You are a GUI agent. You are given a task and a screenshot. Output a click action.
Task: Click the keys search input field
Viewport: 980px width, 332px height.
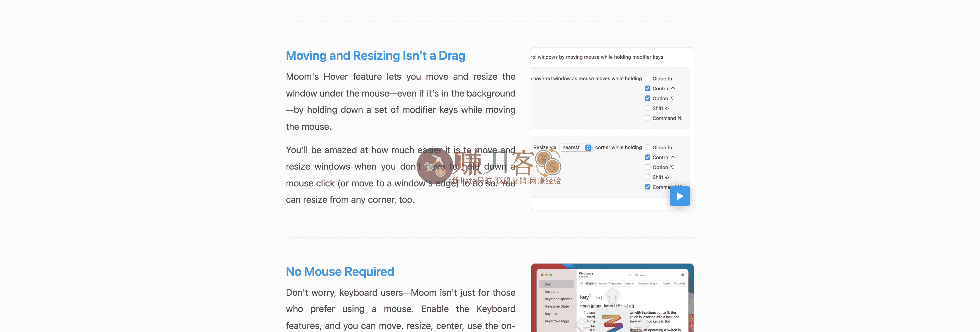tap(659, 275)
